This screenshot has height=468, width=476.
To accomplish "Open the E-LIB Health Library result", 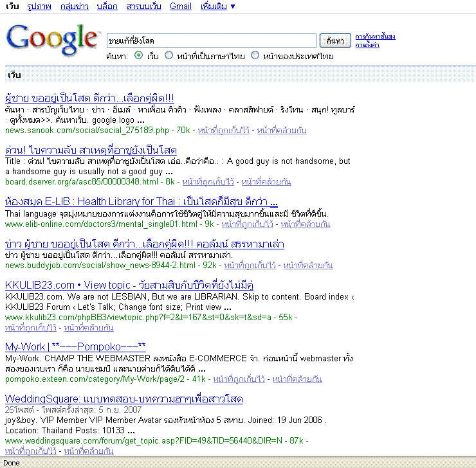I will [141, 201].
